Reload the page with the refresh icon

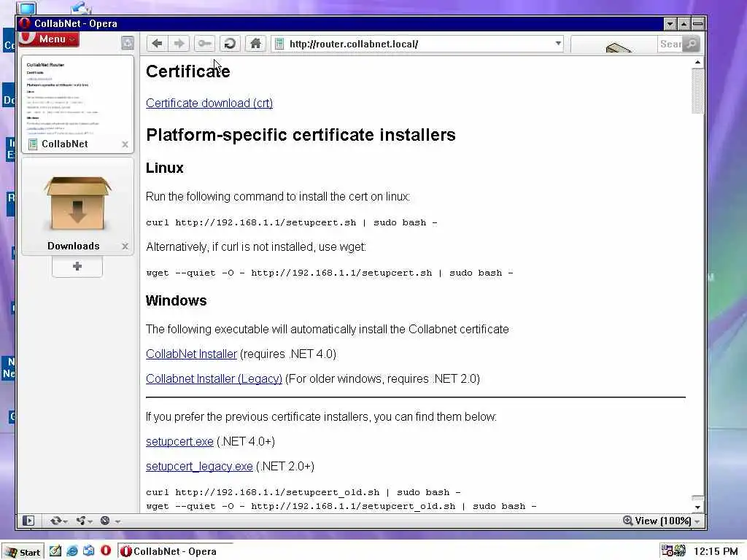pos(230,44)
